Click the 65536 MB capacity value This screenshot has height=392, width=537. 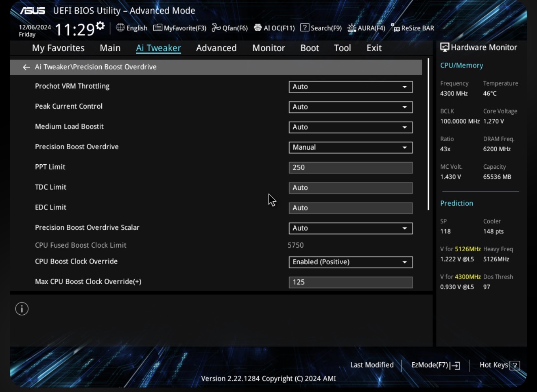coord(497,177)
